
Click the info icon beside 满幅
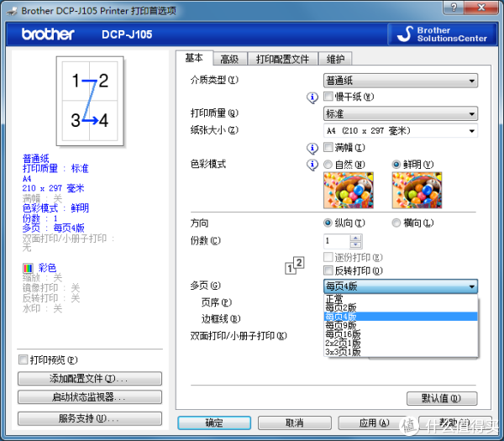point(312,148)
